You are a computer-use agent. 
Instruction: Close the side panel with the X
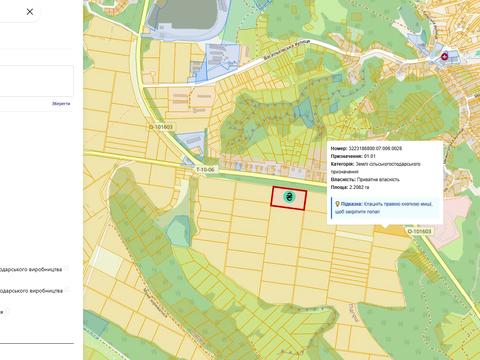pos(30,12)
